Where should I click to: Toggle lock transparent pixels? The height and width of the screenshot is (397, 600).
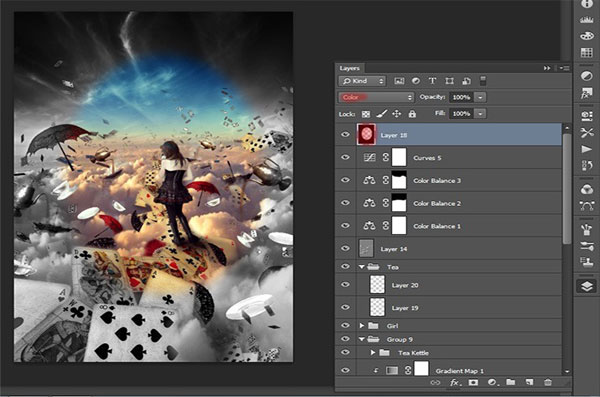pyautogui.click(x=366, y=114)
